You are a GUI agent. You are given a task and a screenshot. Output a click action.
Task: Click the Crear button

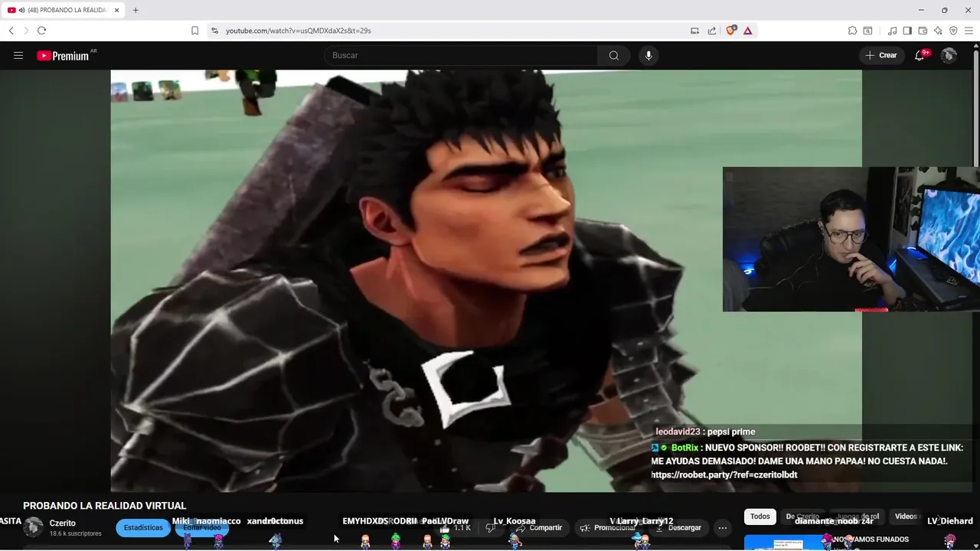(x=881, y=55)
